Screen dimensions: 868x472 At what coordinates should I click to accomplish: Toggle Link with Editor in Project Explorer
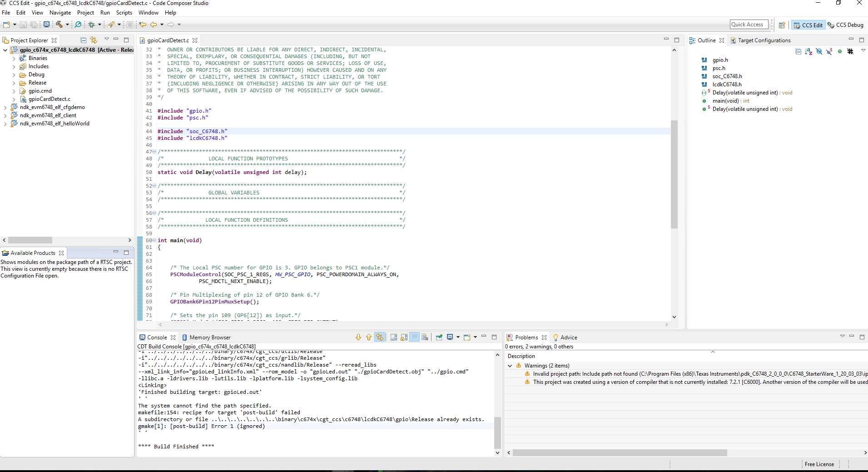click(94, 40)
